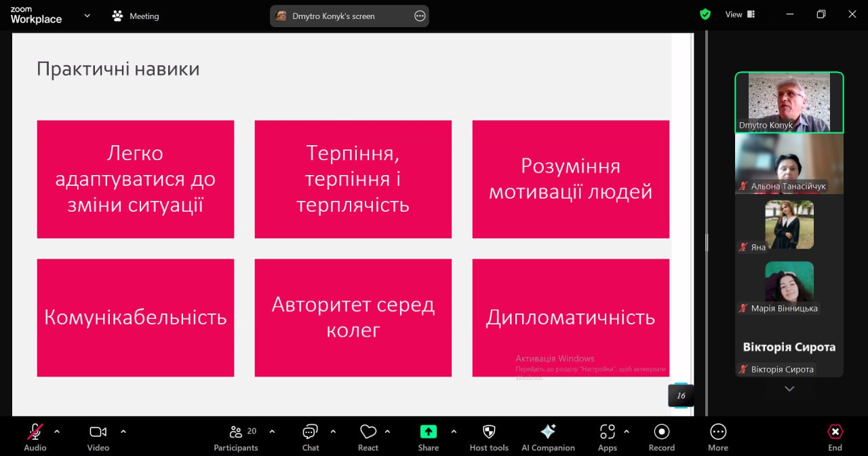
Task: Expand audio options arrow next to Audio
Action: click(57, 432)
